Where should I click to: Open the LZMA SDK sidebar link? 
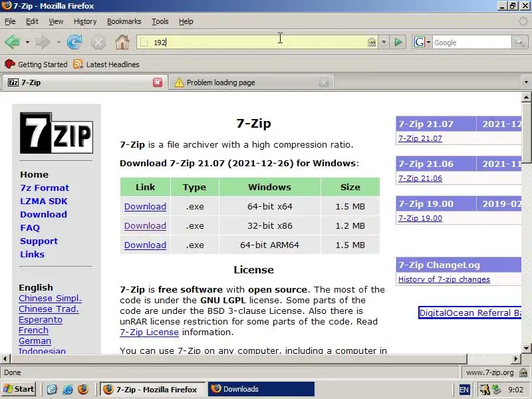pyautogui.click(x=44, y=201)
